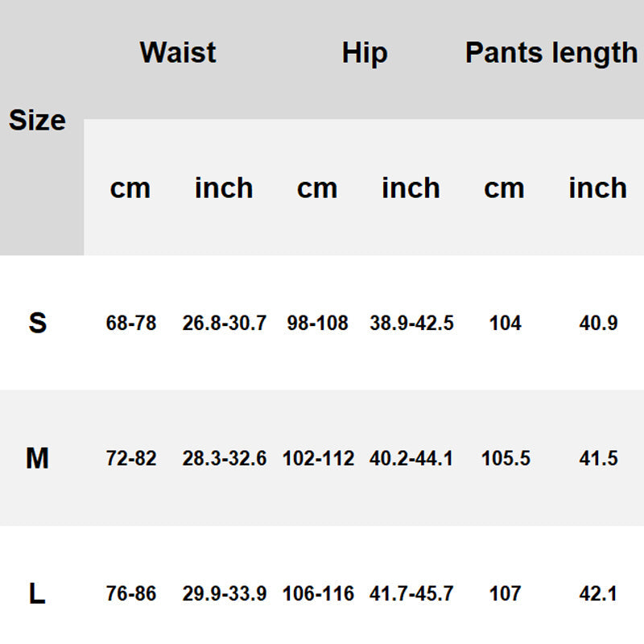Click the cm subheader under Waist
This screenshot has width=644, height=644.
tap(130, 188)
